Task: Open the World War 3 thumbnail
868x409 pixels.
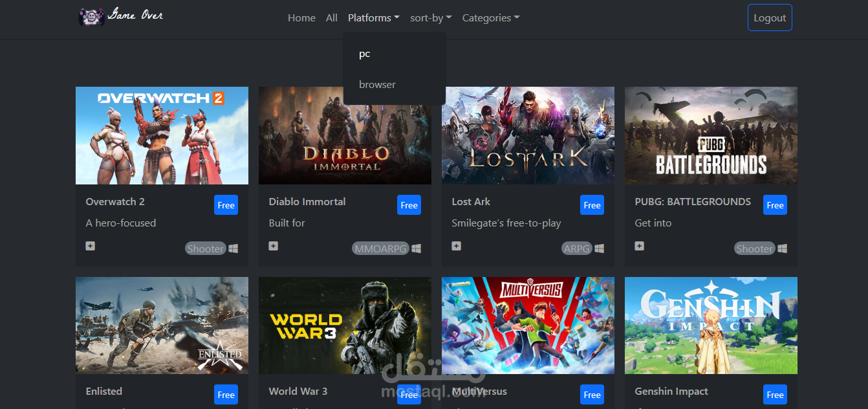Action: 345,326
